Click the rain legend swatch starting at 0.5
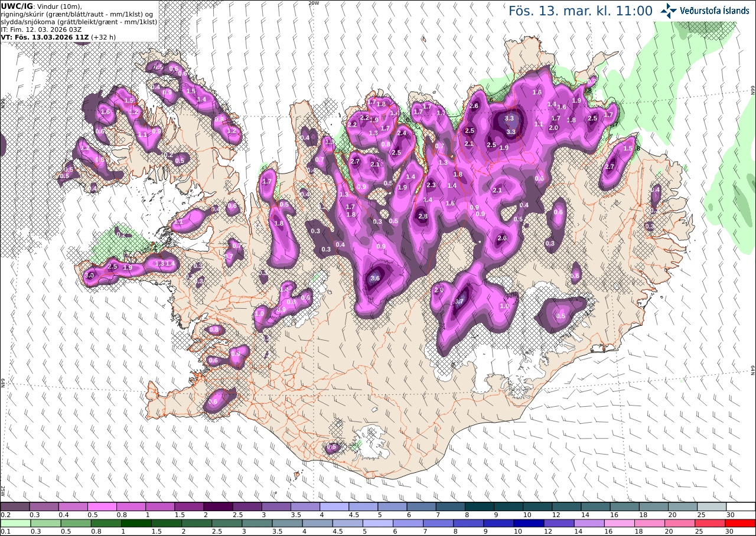This screenshot has height=536, width=756. pos(76,523)
